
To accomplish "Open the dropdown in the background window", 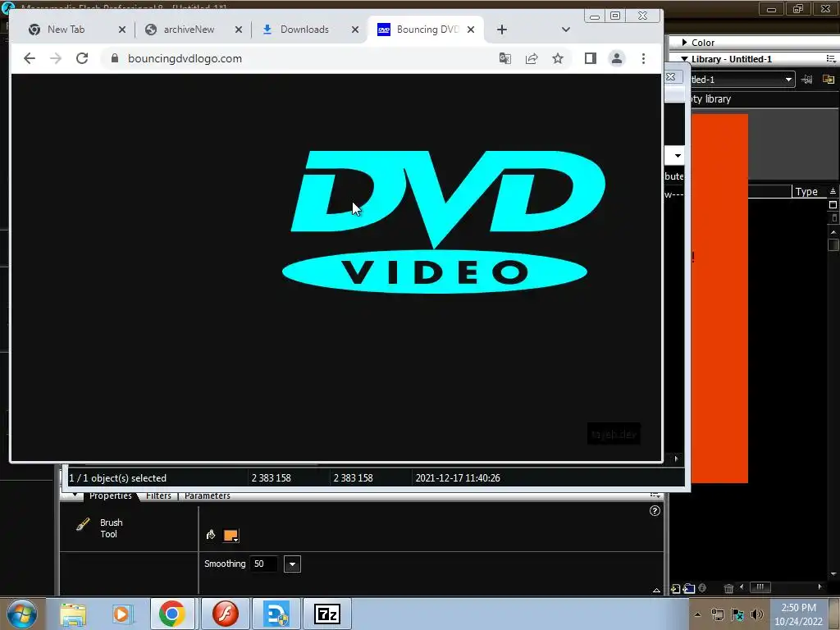I will click(678, 156).
